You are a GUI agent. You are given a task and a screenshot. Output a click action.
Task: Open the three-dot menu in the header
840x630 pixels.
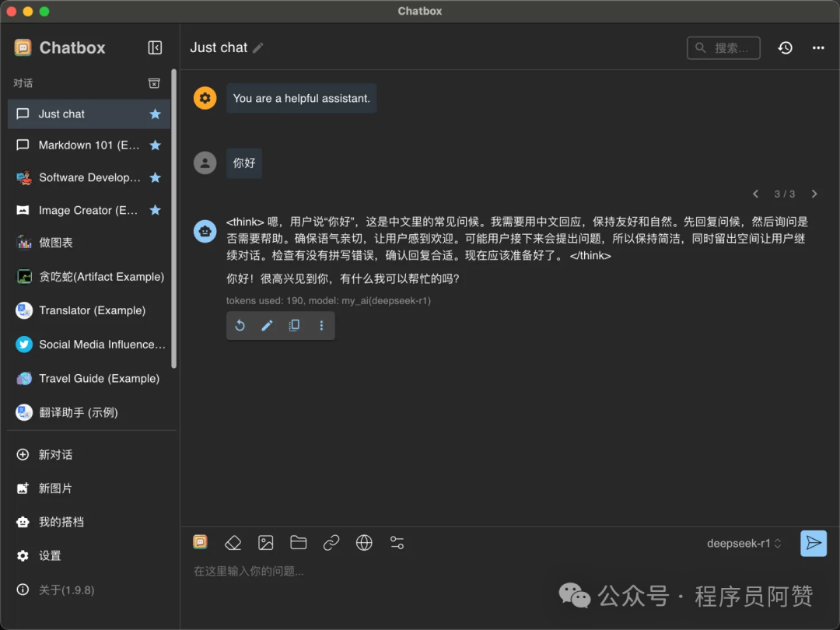[x=818, y=47]
